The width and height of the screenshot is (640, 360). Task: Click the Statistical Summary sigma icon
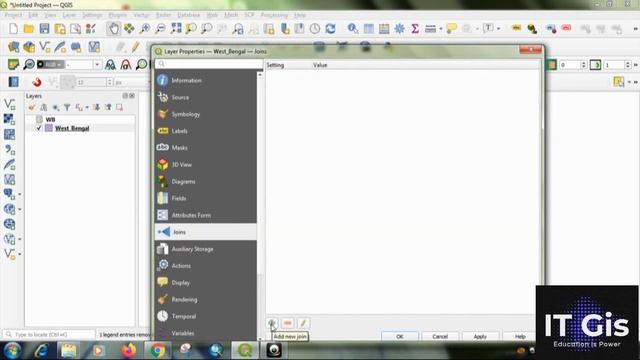coord(415,29)
